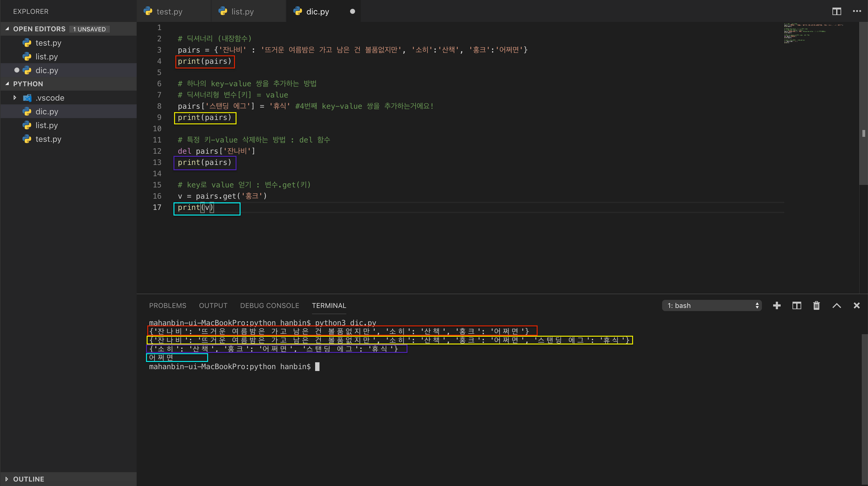Open the editor More Actions ellipsis
This screenshot has width=868, height=486.
pos(857,11)
